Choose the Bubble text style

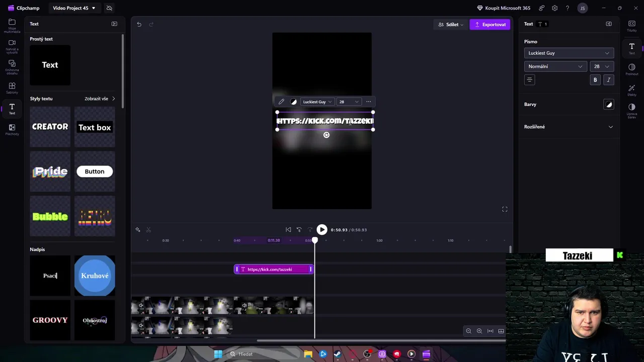(50, 216)
